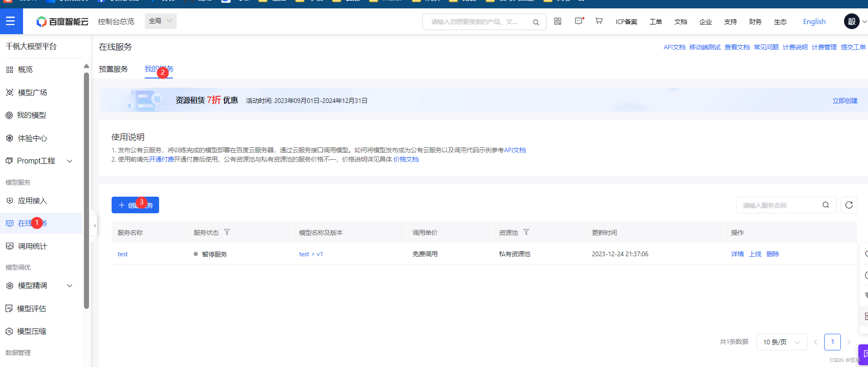Open the test service name link
The height and width of the screenshot is (367, 868).
click(x=123, y=254)
